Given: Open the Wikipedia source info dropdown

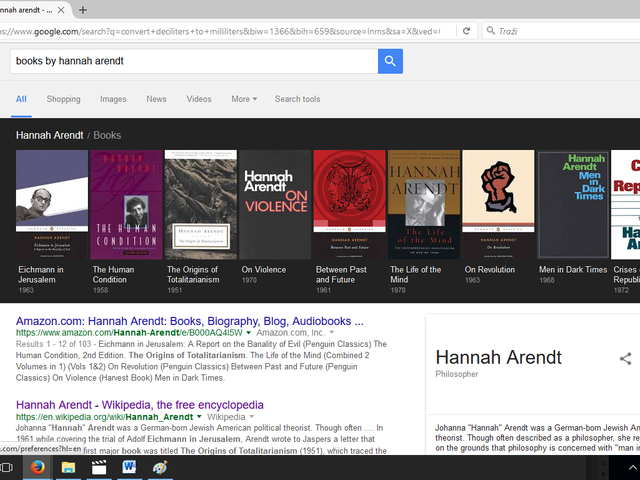Looking at the screenshot, I should point(252,417).
